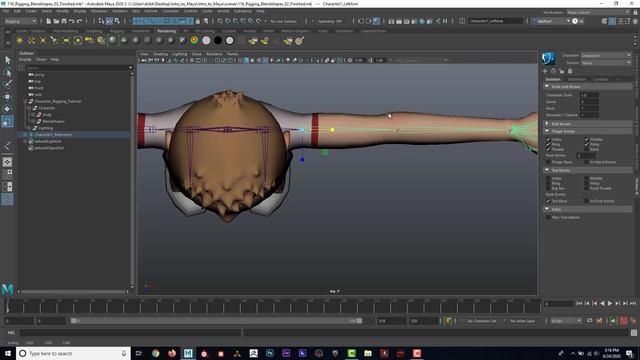Uncheck Index under Finger Bones
The width and height of the screenshot is (640, 360).
(x=548, y=140)
